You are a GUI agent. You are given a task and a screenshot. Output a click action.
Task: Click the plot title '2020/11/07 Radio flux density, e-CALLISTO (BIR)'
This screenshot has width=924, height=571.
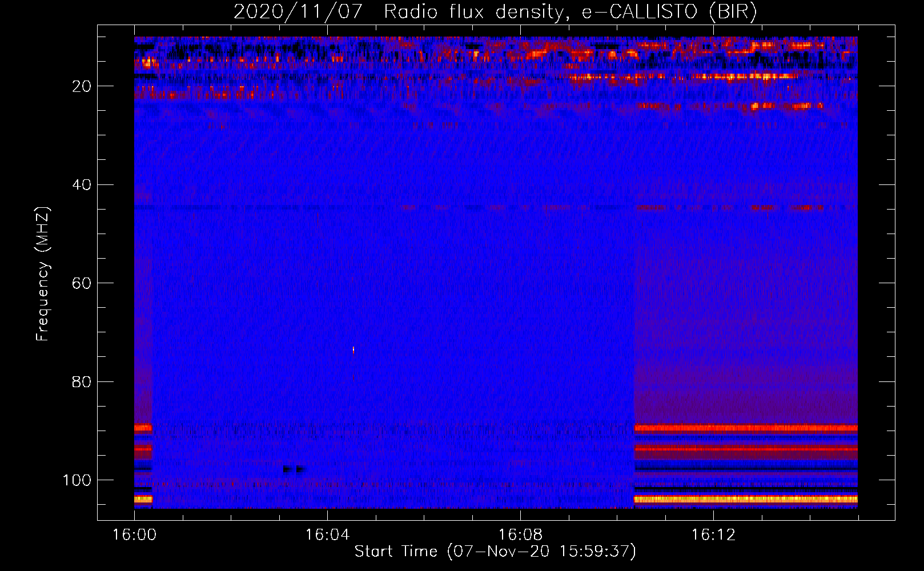(x=495, y=11)
